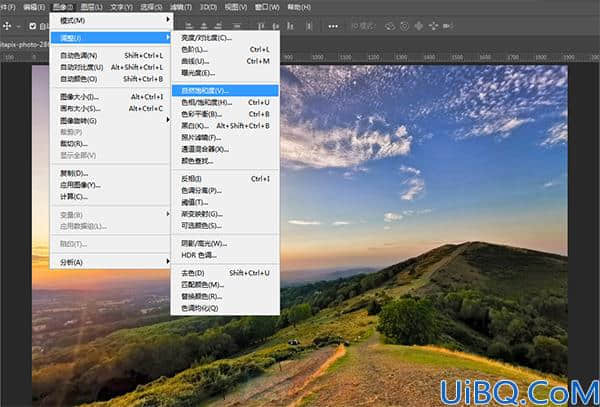
Task: Click the horizontal ruler above the canvas
Action: point(440,57)
